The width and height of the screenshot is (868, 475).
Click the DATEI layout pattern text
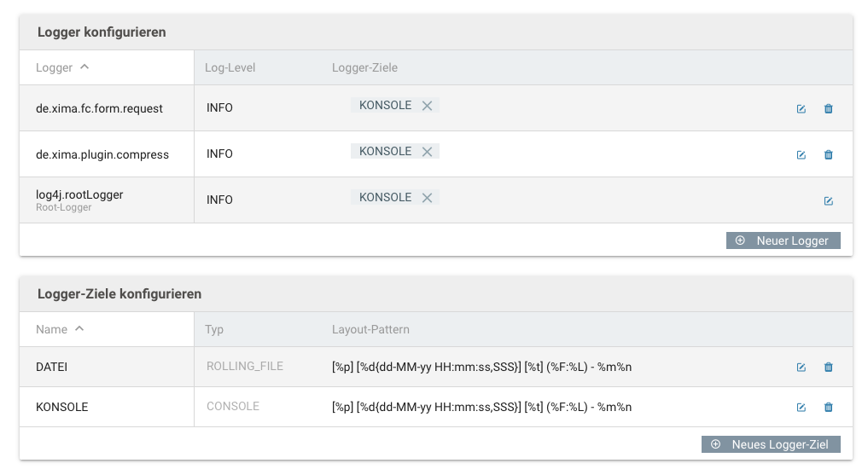pos(481,368)
